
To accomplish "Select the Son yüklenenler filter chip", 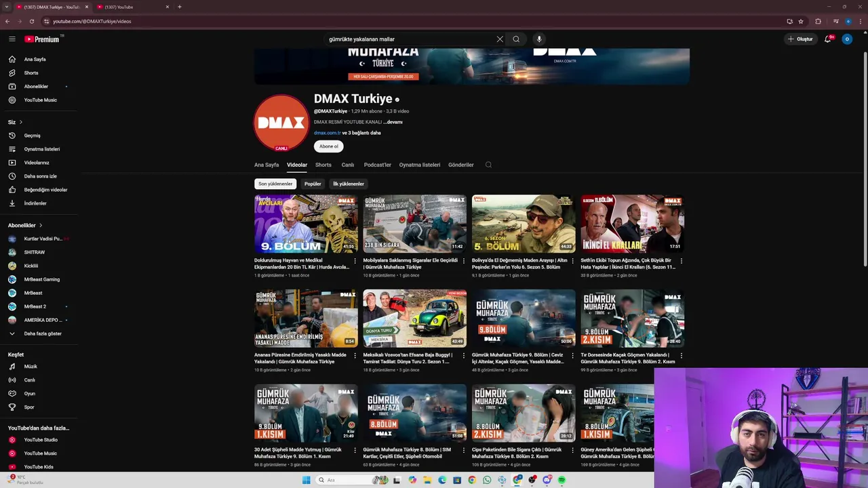I will pyautogui.click(x=275, y=184).
